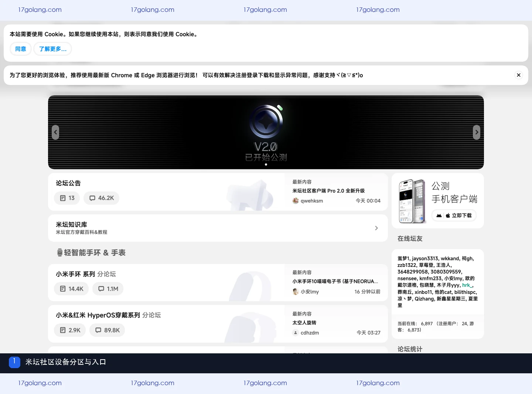Open online user kmfm233
Screen dimensions: 532x394
[x=430, y=278]
